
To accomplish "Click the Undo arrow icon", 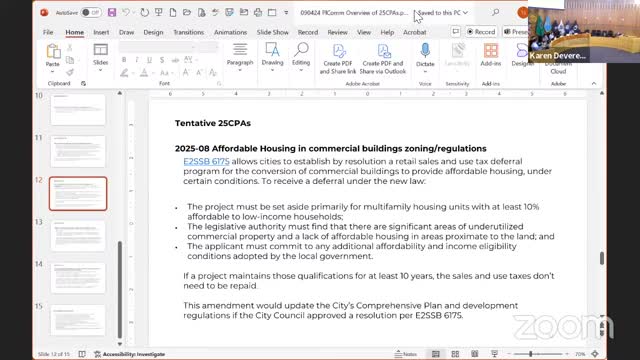I will [126, 12].
